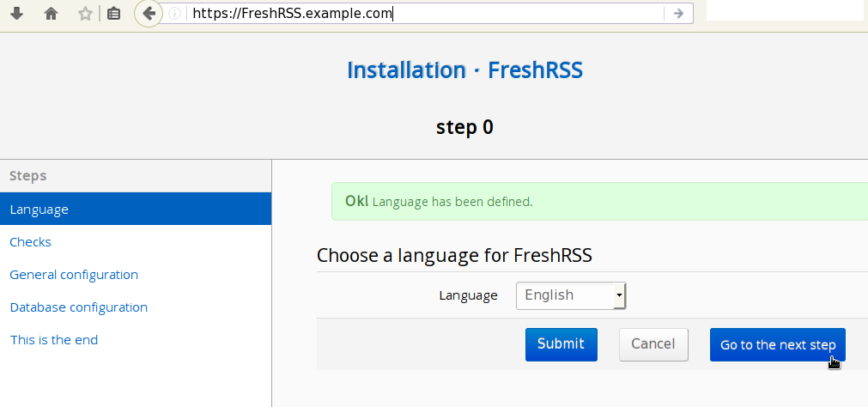
Task: Open the Language dropdown set to English
Action: [571, 295]
